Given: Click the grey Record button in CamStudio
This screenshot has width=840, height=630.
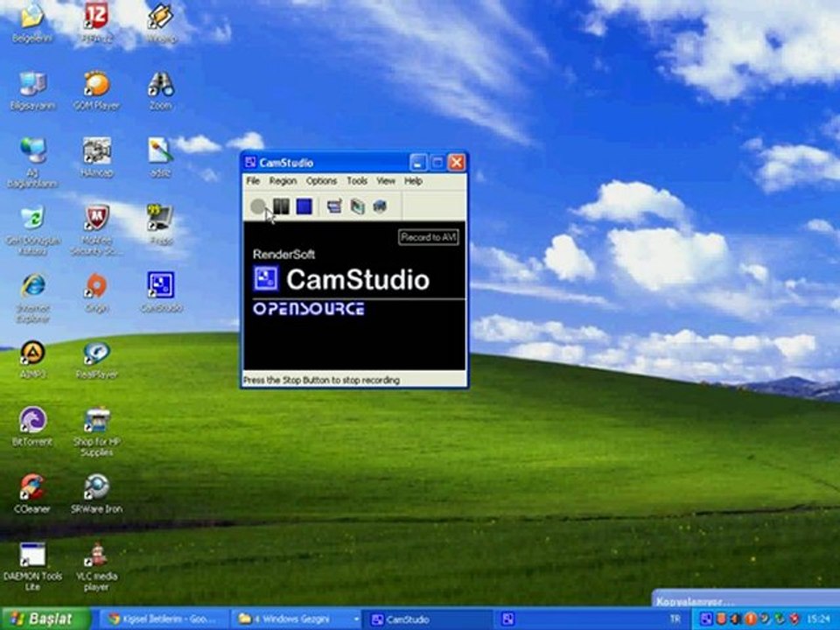Looking at the screenshot, I should (x=258, y=206).
